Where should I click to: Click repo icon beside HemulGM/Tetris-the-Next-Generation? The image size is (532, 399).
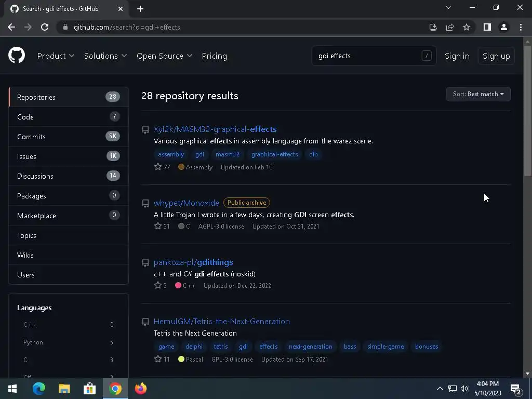tap(145, 322)
